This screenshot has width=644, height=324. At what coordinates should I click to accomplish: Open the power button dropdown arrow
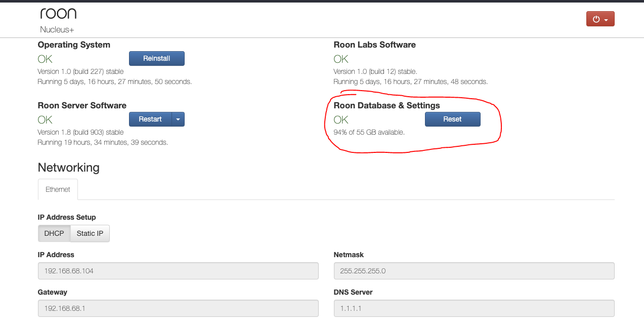click(606, 18)
